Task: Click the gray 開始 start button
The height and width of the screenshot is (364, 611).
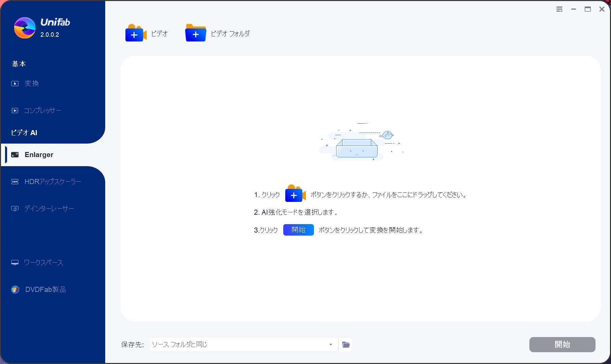Action: point(562,344)
